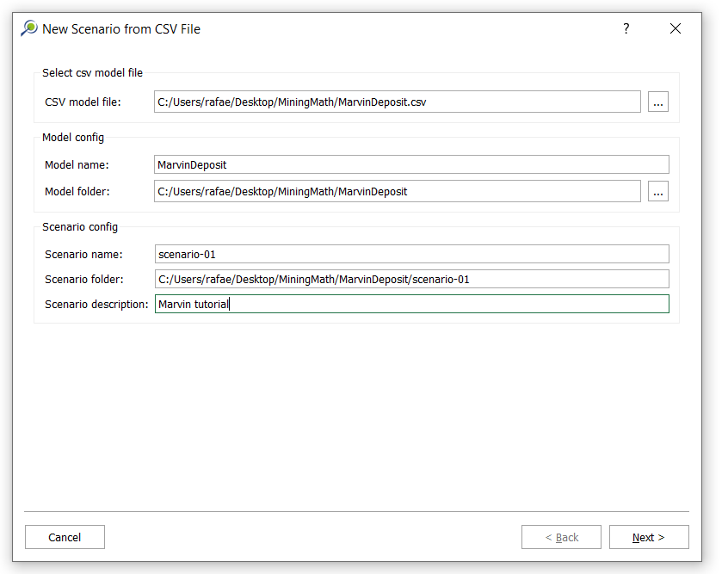The width and height of the screenshot is (728, 574).
Task: Select the Scenario name input box
Action: (x=411, y=254)
